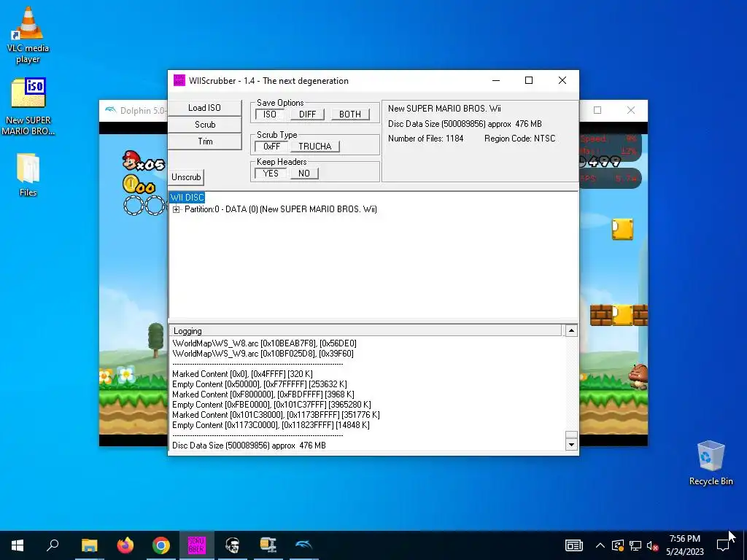Open the clock showing 7:56 PM
Screen dimensions: 747x560
point(684,545)
